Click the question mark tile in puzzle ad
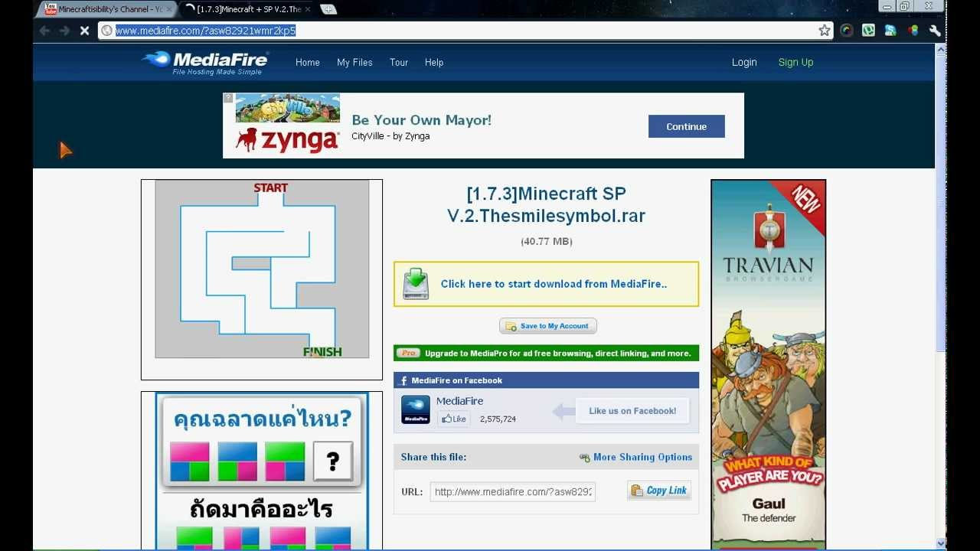 [x=333, y=461]
